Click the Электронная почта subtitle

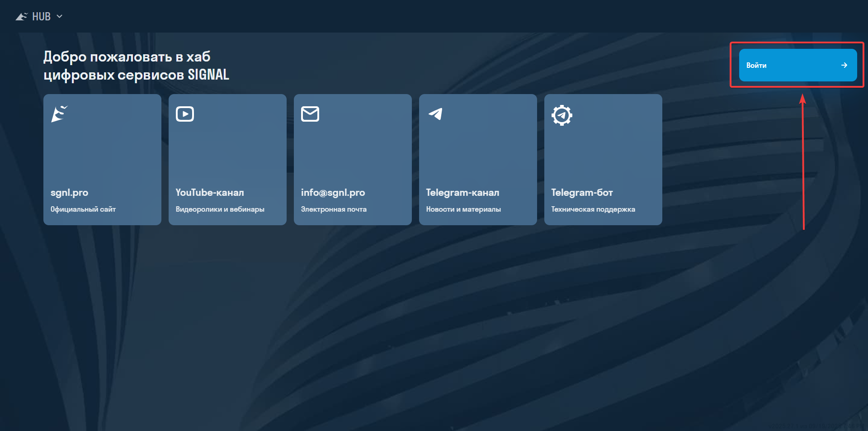334,209
